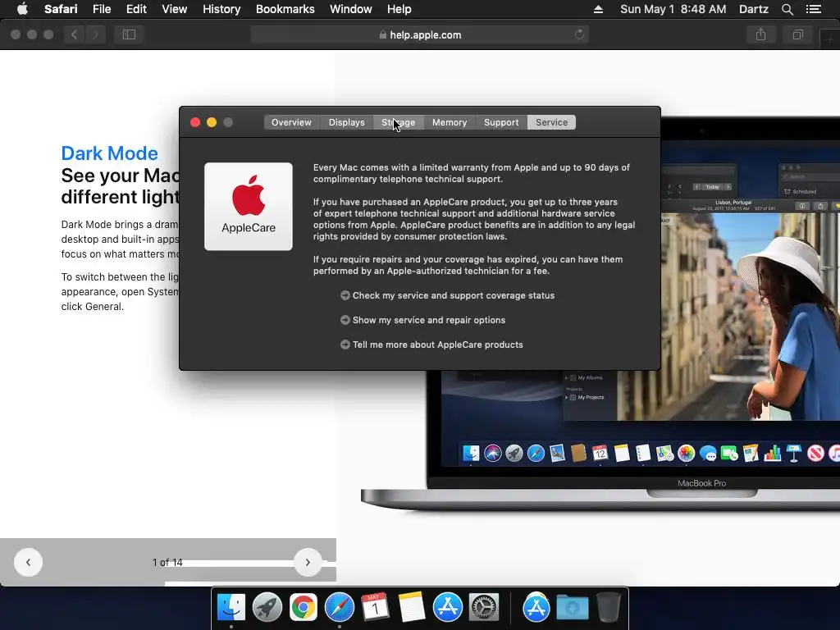Open the Applications folder in the Dock
Screen dimensions: 840x630
click(536, 608)
